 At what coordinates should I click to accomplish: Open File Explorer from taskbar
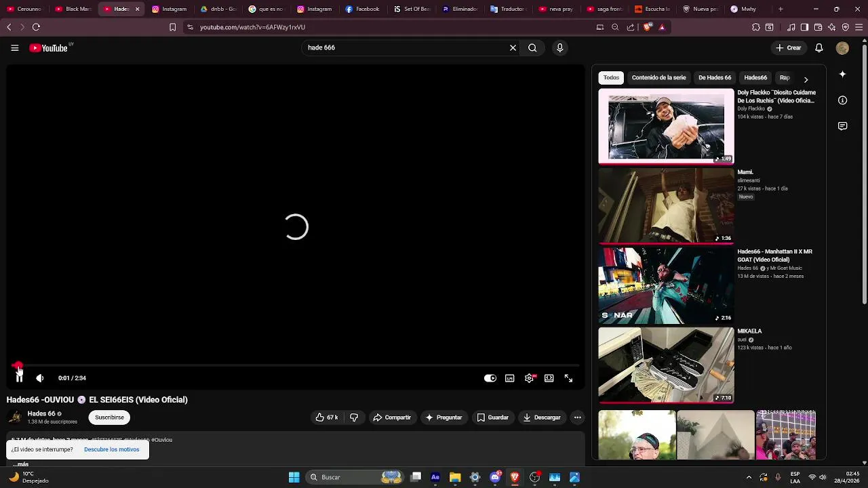(x=455, y=477)
